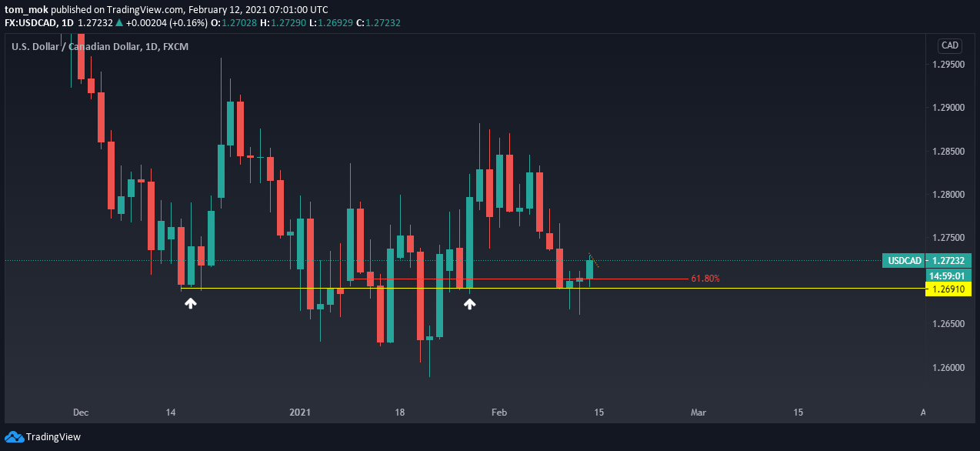Click the Dec label on time axis
The image size is (980, 451).
point(81,413)
